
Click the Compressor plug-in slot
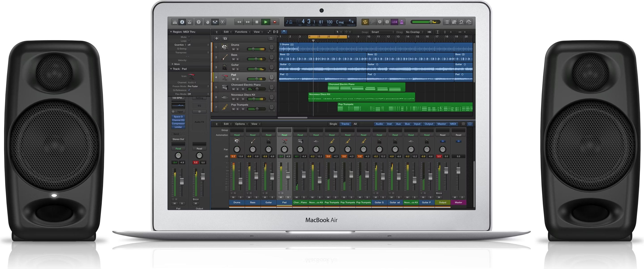[x=178, y=124]
